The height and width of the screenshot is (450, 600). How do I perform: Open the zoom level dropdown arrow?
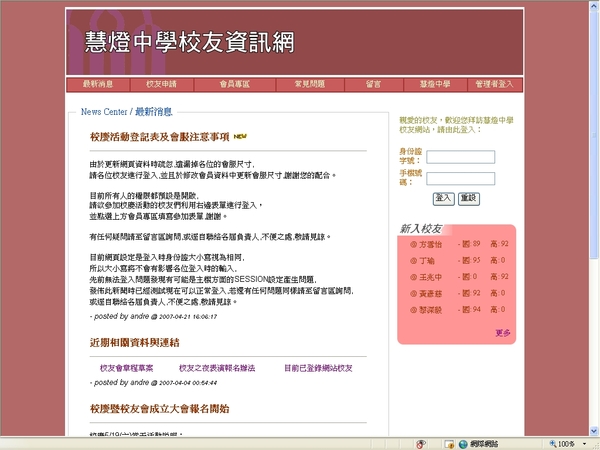[x=585, y=444]
